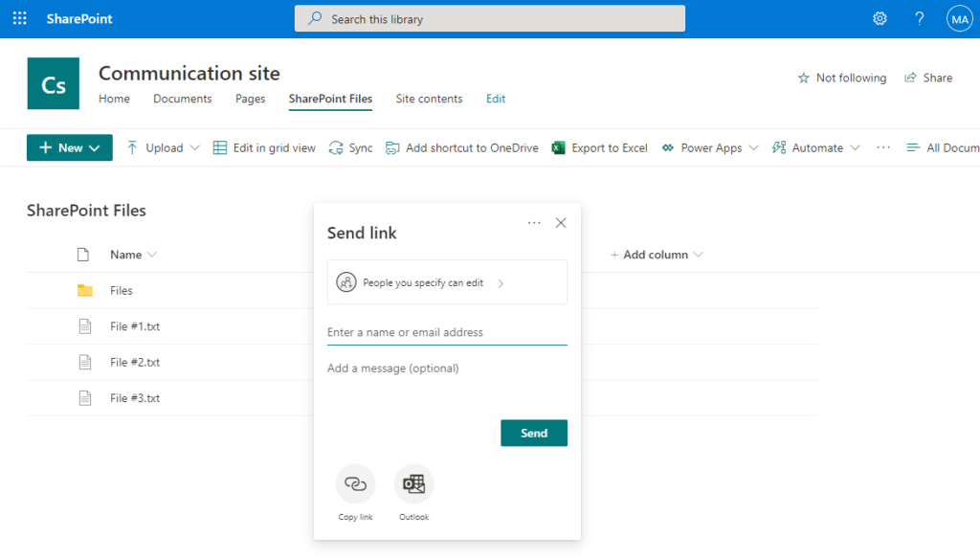Open the toolbar overflow ellipsis
This screenshot has height=559, width=980.
[883, 147]
